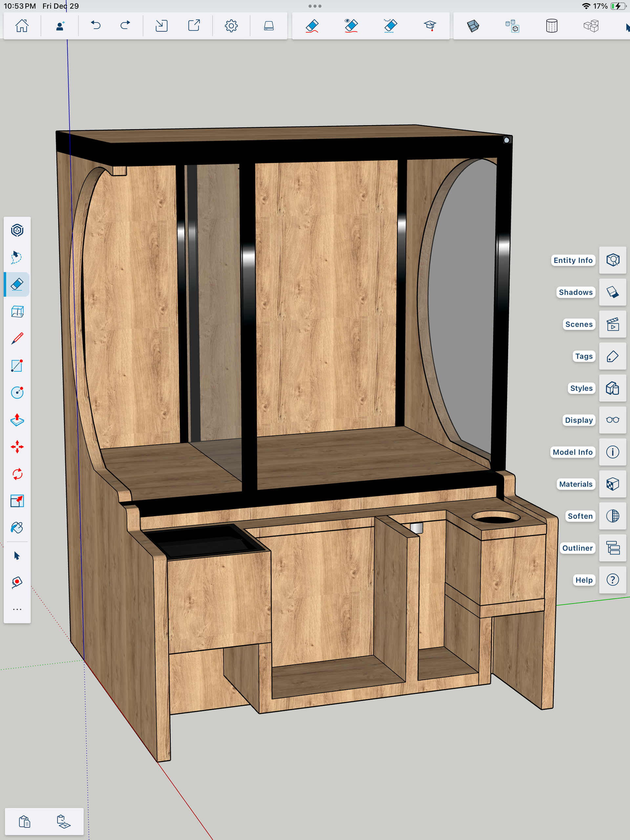Open the Entity Info label
Image resolution: width=630 pixels, height=840 pixels.
click(573, 260)
